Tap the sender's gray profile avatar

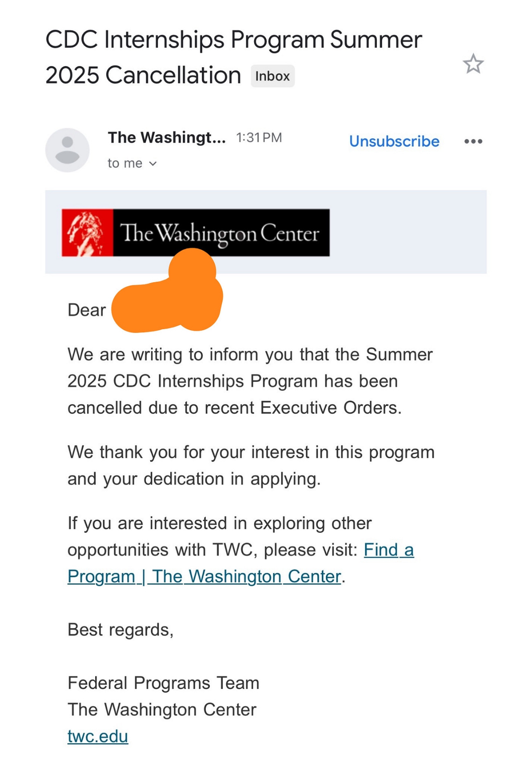tap(67, 150)
